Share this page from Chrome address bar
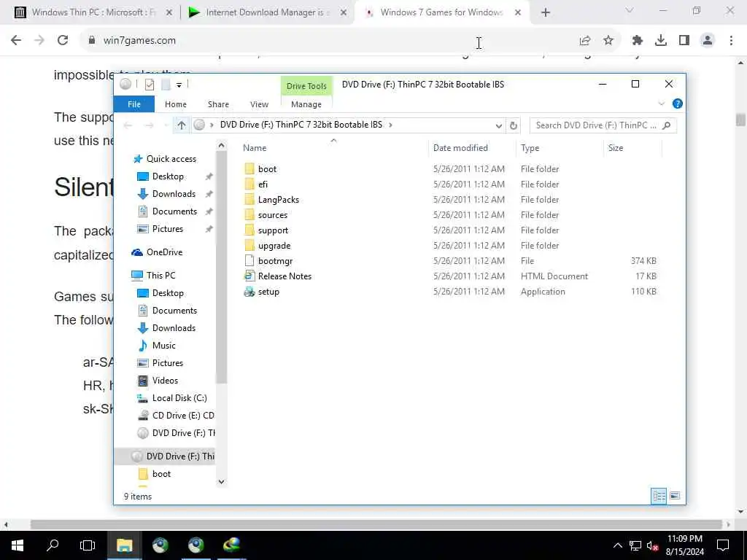The width and height of the screenshot is (747, 560). [x=585, y=41]
